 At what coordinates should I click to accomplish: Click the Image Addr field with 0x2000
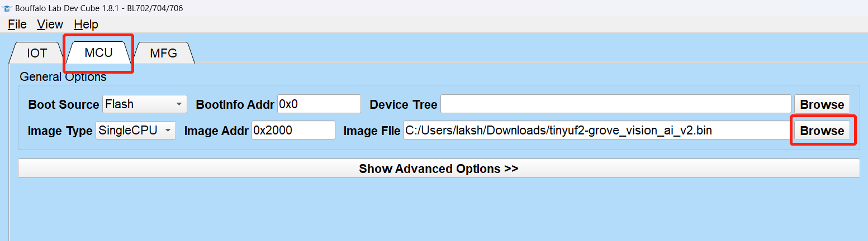point(293,131)
